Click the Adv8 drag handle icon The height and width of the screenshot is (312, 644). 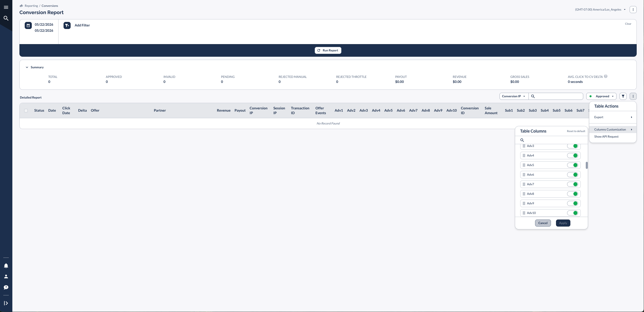(x=524, y=194)
